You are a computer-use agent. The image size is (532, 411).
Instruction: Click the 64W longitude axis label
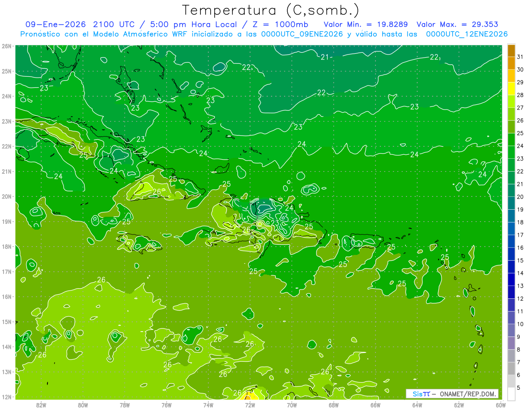[x=417, y=405]
